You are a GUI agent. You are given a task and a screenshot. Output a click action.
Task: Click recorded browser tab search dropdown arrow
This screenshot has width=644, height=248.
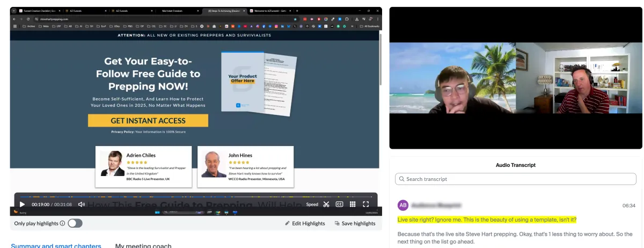tap(14, 11)
